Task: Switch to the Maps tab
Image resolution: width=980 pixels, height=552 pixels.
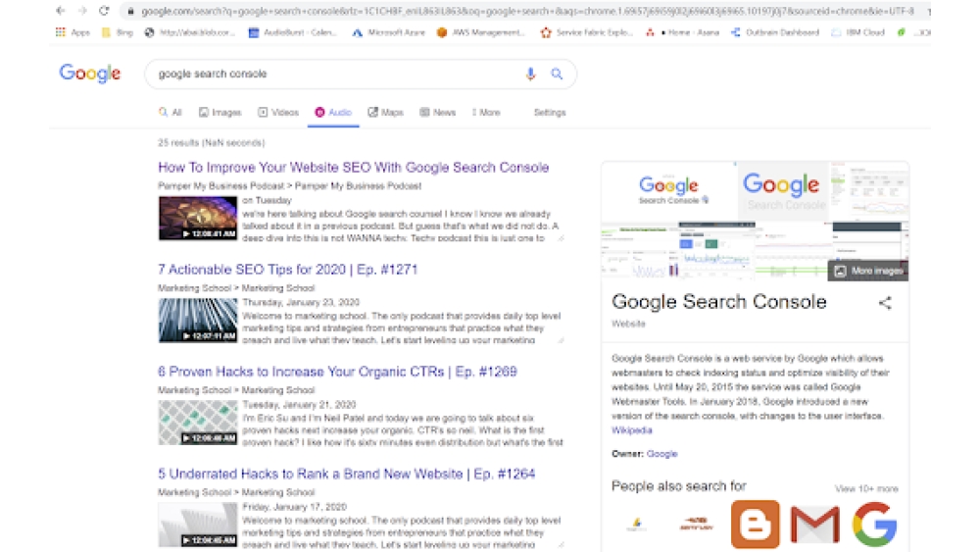Action: tap(385, 113)
